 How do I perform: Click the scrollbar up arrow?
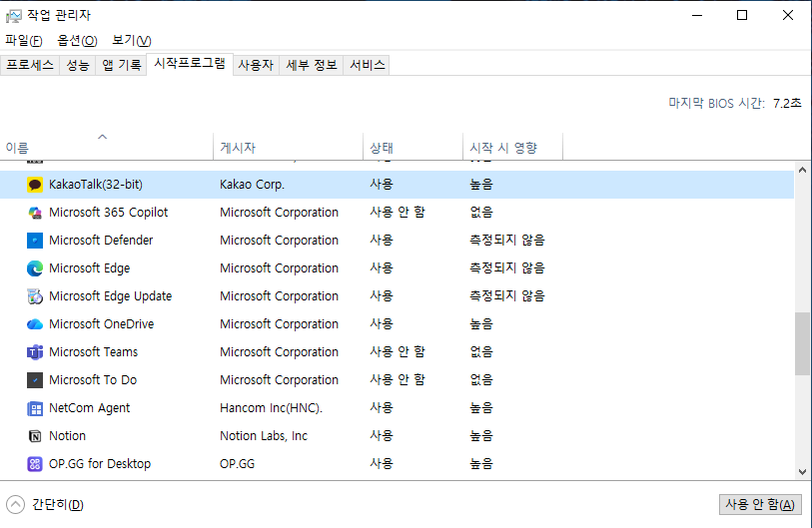point(803,170)
